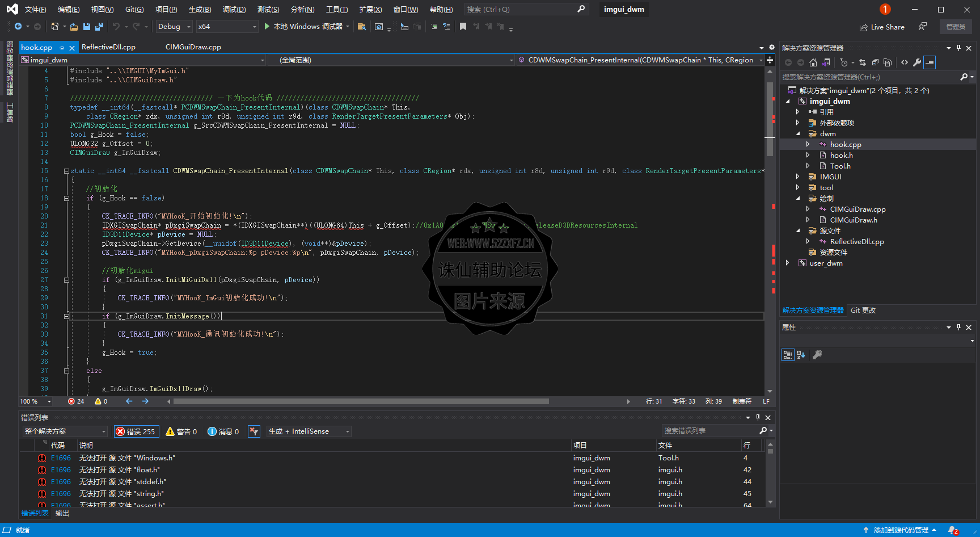Viewport: 980px width, 537px height.
Task: Click error code link E1696 for Windows.h
Action: (x=61, y=458)
